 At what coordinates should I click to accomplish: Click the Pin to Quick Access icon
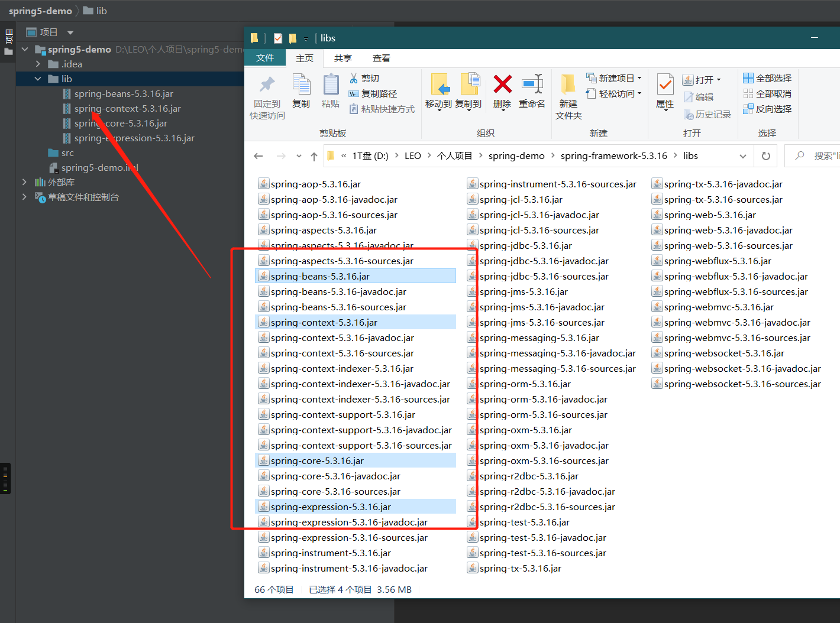pyautogui.click(x=267, y=86)
